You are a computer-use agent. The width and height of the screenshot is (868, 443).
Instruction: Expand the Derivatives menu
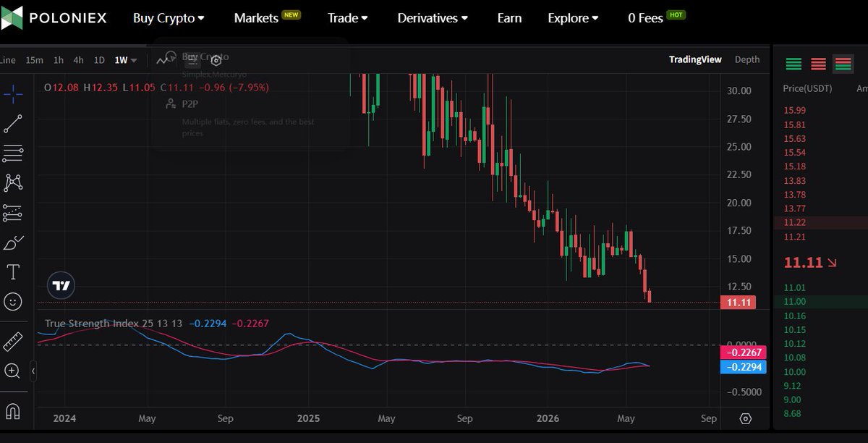click(x=433, y=18)
